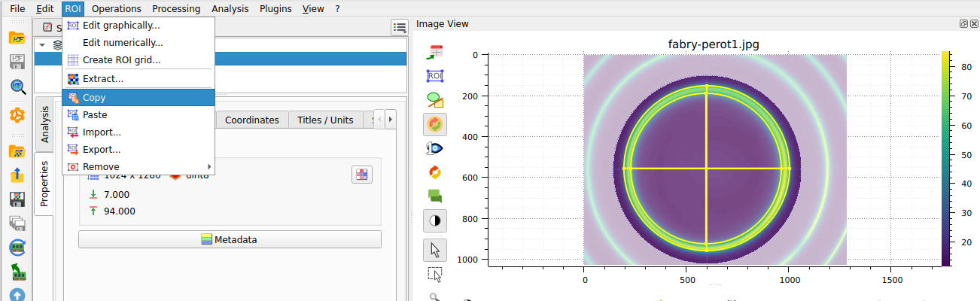Close the Image View dock panel
Image resolution: width=980 pixels, height=301 pixels.
(x=973, y=24)
